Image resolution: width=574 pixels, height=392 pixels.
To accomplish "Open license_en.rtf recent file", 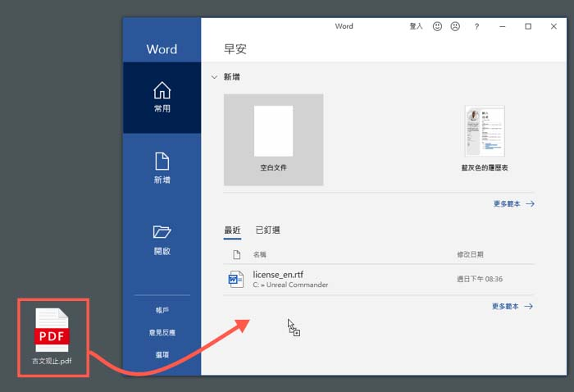I will 379,280.
